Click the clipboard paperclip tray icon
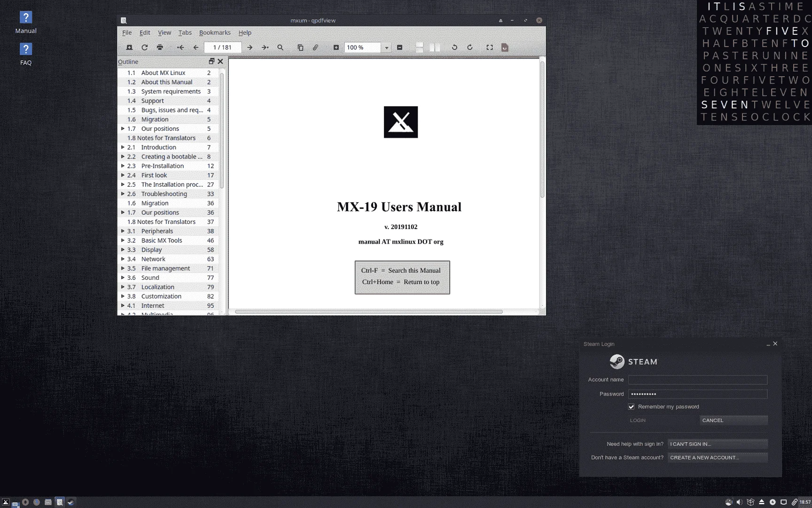 795,502
